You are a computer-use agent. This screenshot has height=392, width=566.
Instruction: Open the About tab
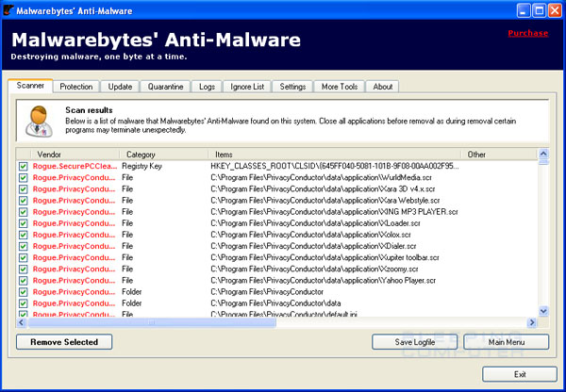click(x=383, y=87)
